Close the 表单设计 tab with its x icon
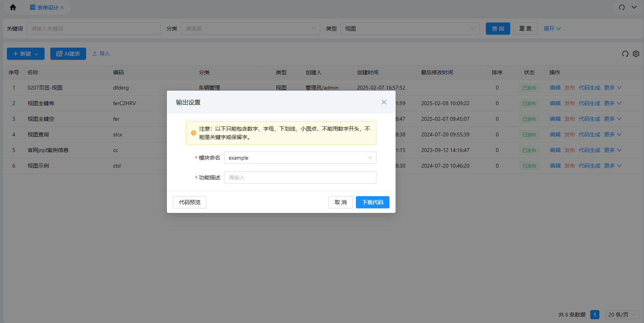Screen dimensions: 644x323 tap(62, 8)
